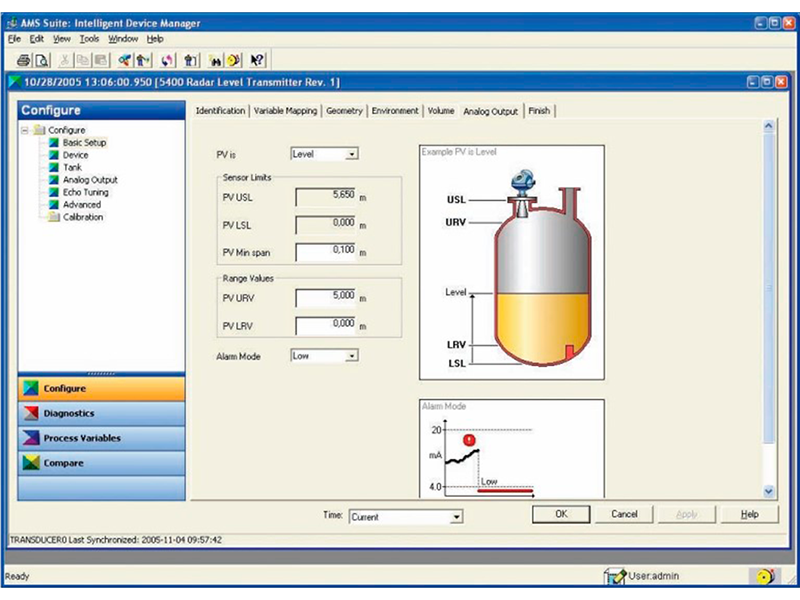This screenshot has width=800, height=600.
Task: Switch to the Environment tab
Action: [395, 111]
